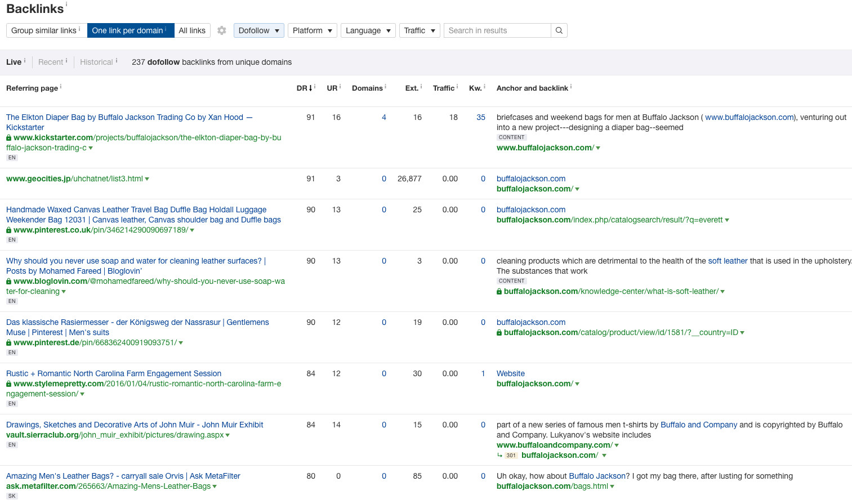Image resolution: width=852 pixels, height=504 pixels.
Task: Expand dropdown arrow after pinterest.de pin URL
Action: 181,343
